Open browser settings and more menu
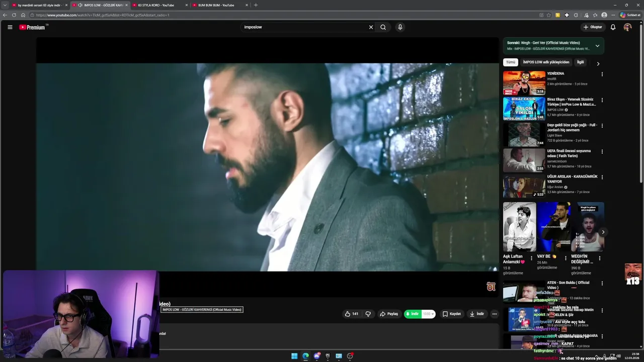644x362 pixels. click(x=613, y=15)
